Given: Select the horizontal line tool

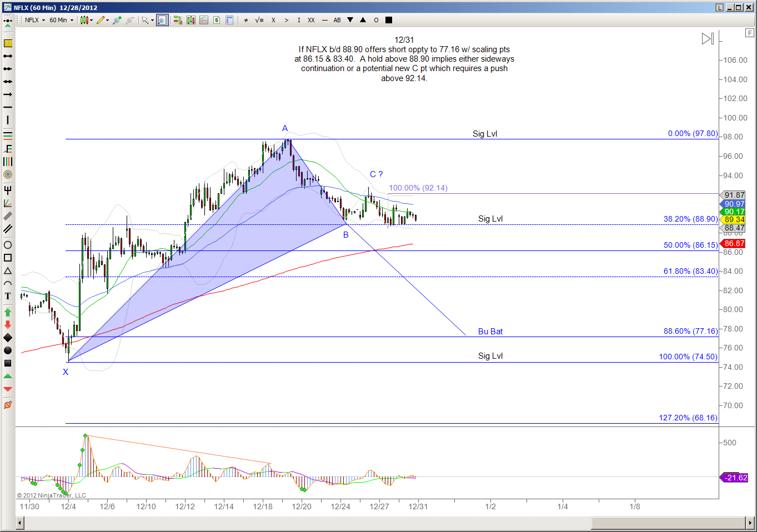Looking at the screenshot, I should coord(8,107).
